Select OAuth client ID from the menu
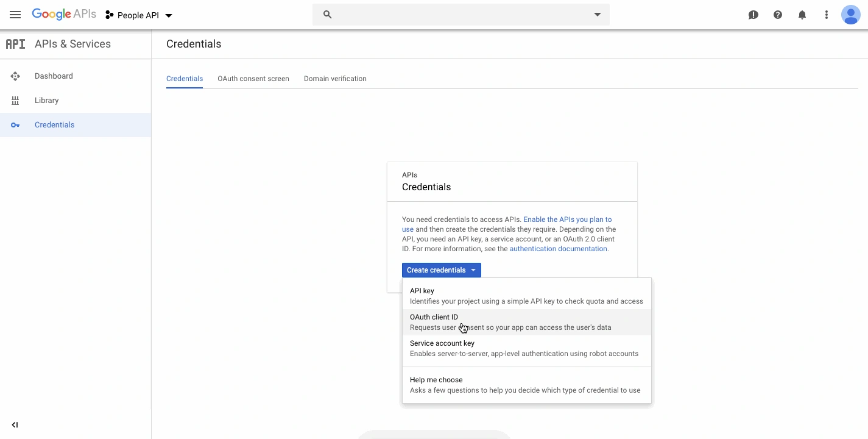Viewport: 868px width, 439px height. [434, 317]
